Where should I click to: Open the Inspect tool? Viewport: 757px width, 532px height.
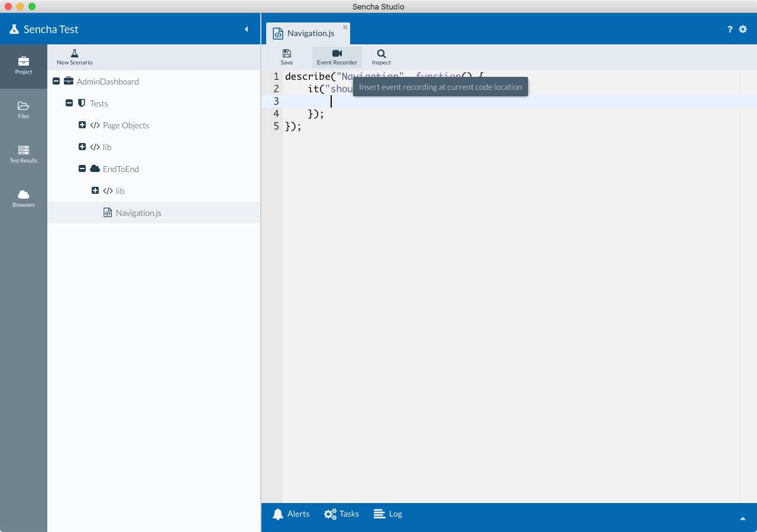point(381,57)
